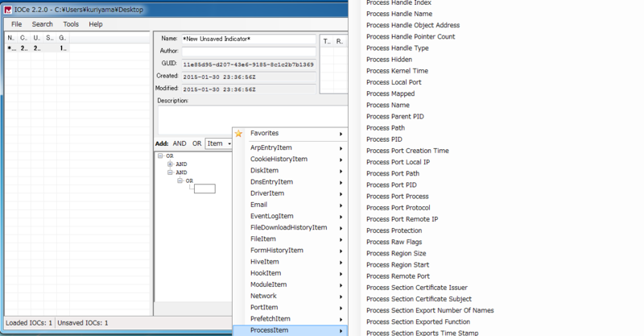Viewport: 644px width, 336px height.
Task: Click the Description text area
Action: pyautogui.click(x=253, y=119)
